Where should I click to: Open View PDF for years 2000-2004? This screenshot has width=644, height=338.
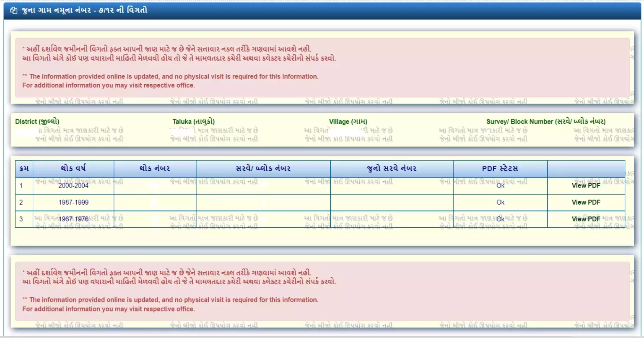[x=586, y=185]
